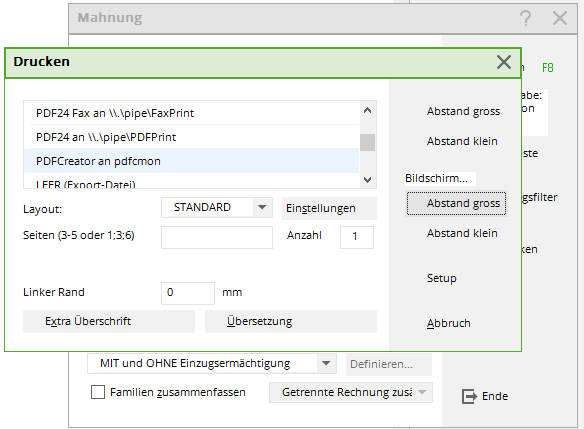Image resolution: width=584 pixels, height=429 pixels.
Task: Click the Einstellungen button
Action: (x=329, y=208)
